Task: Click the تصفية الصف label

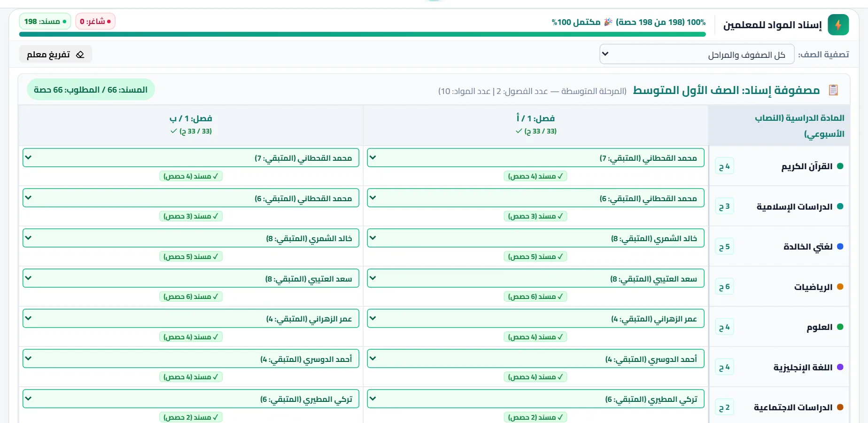Action: (x=824, y=55)
